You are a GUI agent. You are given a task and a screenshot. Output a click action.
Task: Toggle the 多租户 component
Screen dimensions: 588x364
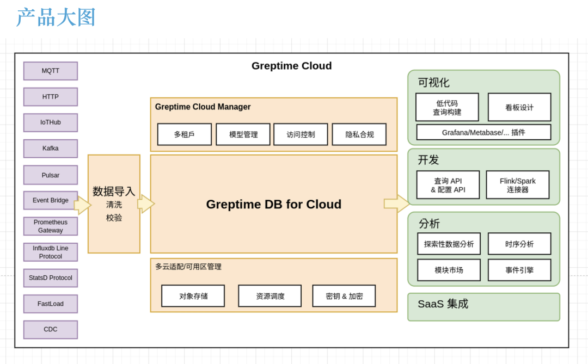pos(184,134)
